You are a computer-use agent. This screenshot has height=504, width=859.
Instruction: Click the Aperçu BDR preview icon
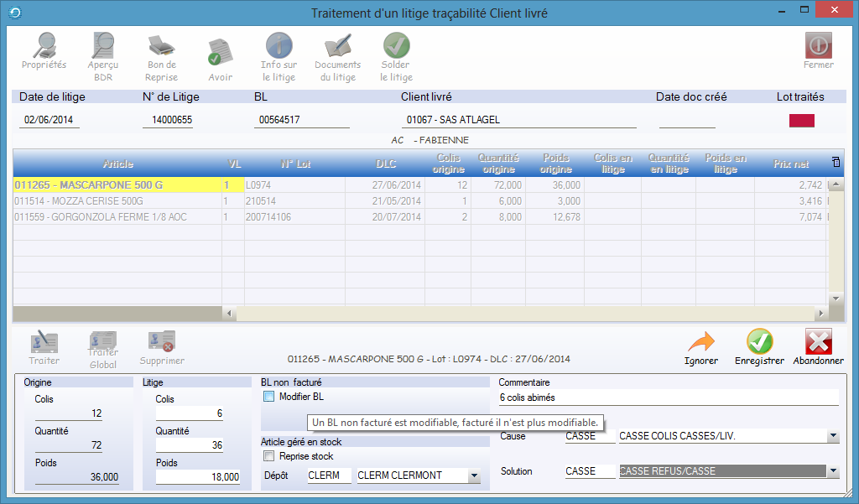point(103,46)
